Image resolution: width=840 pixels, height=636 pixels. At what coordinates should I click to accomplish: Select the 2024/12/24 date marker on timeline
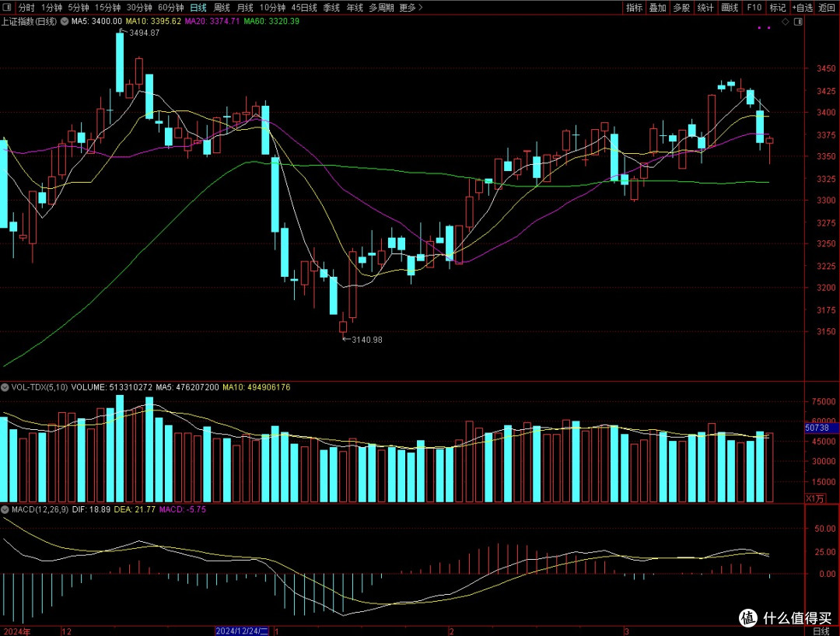(x=242, y=631)
